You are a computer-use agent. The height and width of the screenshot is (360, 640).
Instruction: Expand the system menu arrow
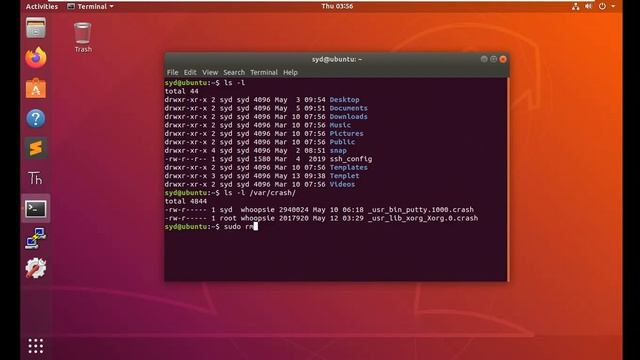click(x=613, y=6)
